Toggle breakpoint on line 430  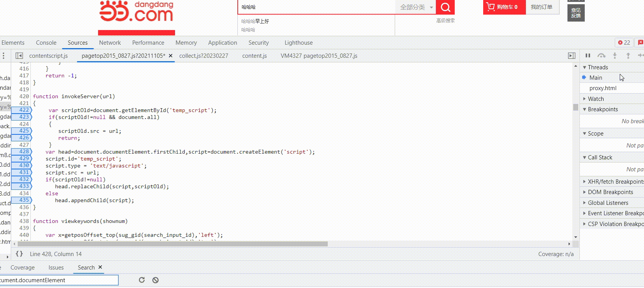(x=22, y=166)
